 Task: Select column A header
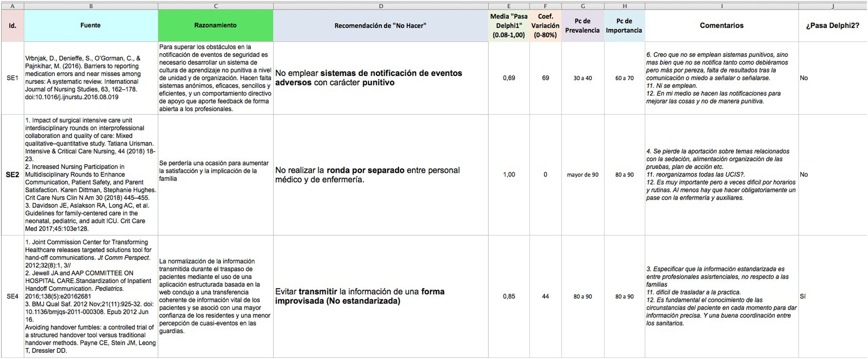tap(13, 6)
